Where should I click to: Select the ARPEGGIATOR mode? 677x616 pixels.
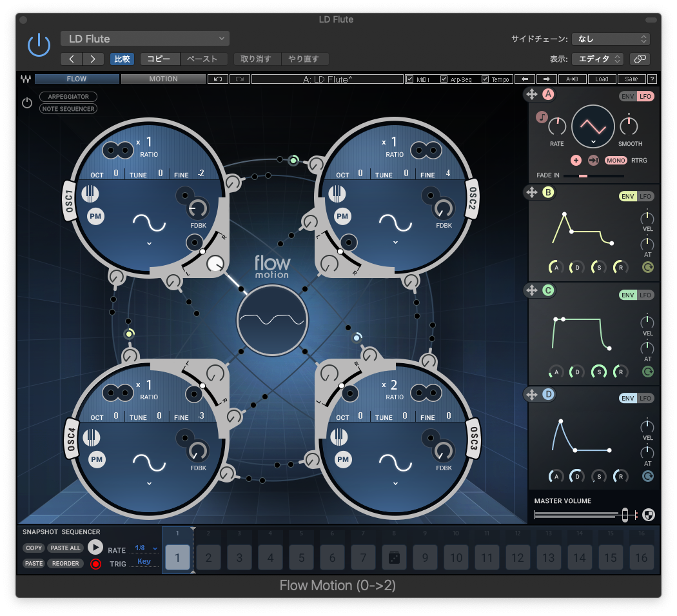pos(68,96)
